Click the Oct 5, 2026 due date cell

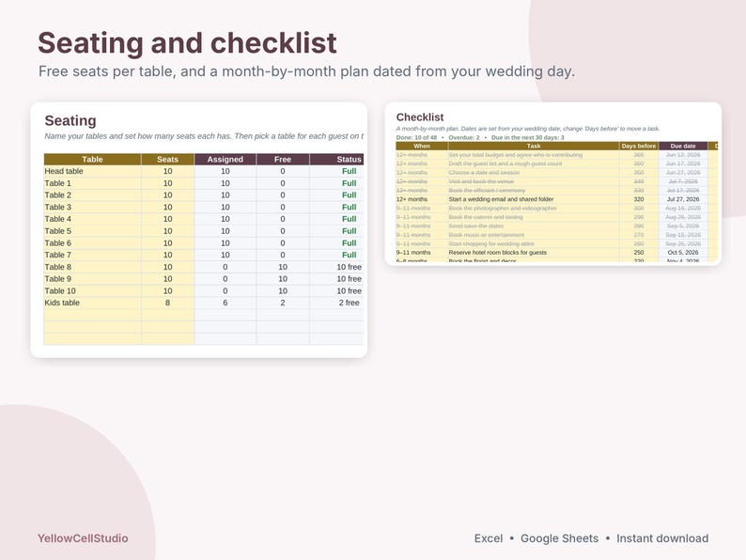(683, 253)
